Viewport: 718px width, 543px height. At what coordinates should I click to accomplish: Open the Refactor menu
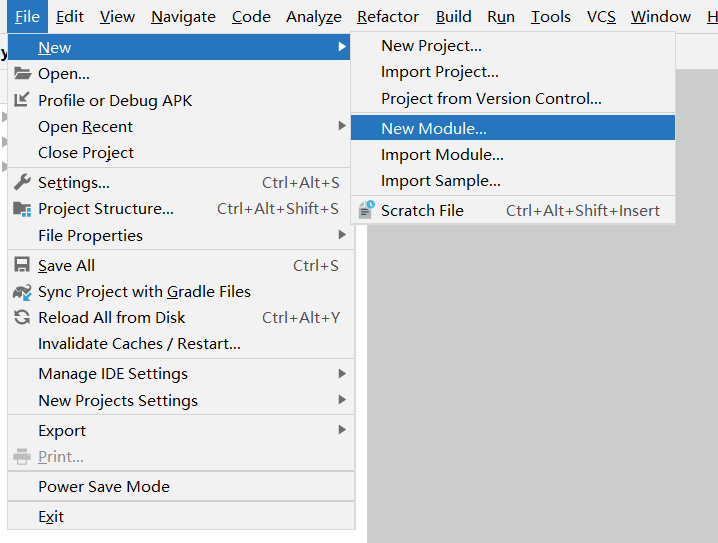click(x=388, y=16)
